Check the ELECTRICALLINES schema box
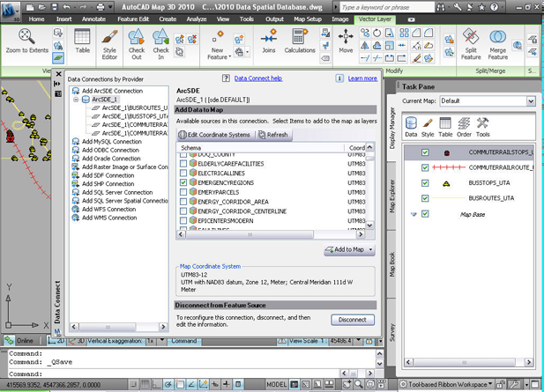Screen dimensions: 544x392 tap(183, 173)
